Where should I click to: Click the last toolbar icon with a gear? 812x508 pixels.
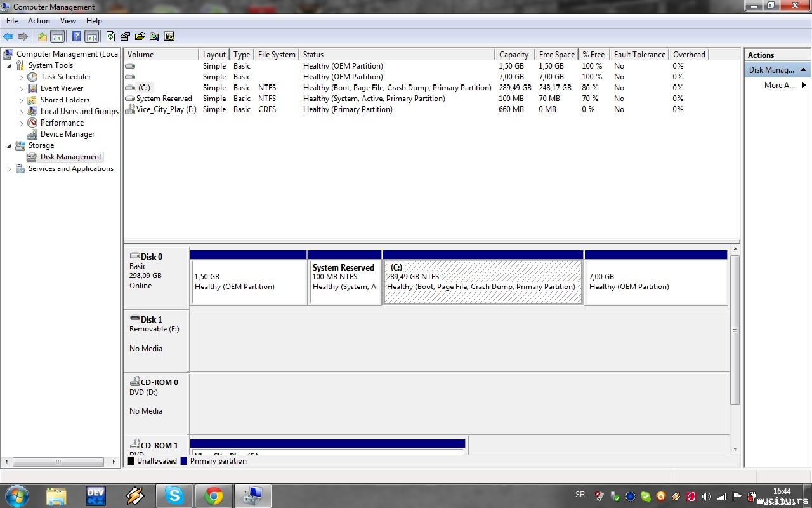click(x=169, y=37)
